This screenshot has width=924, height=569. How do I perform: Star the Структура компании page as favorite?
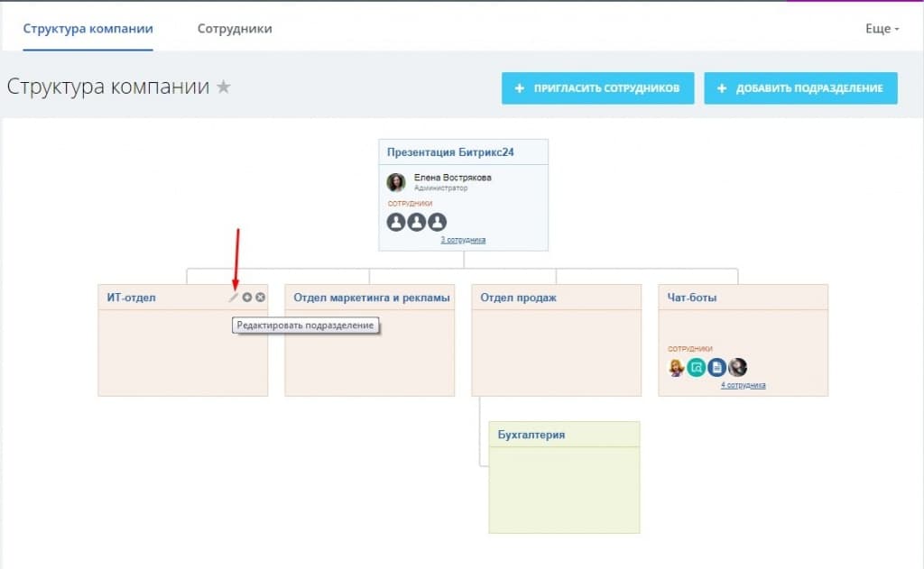click(x=224, y=87)
